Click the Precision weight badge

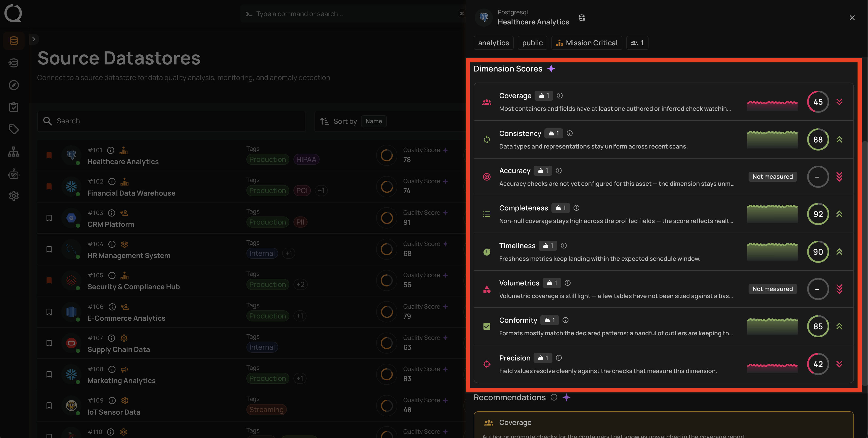(x=543, y=358)
